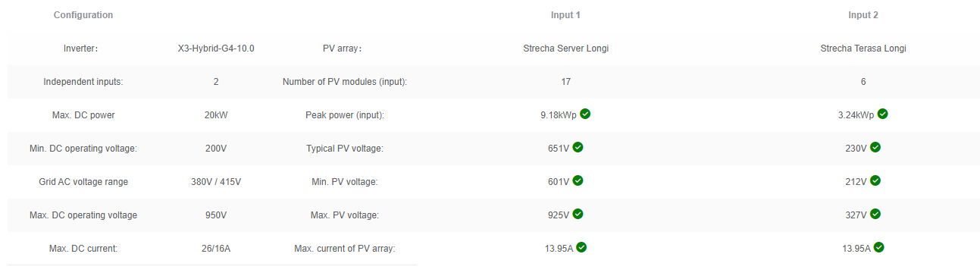Click green check next to 212V

tap(875, 180)
